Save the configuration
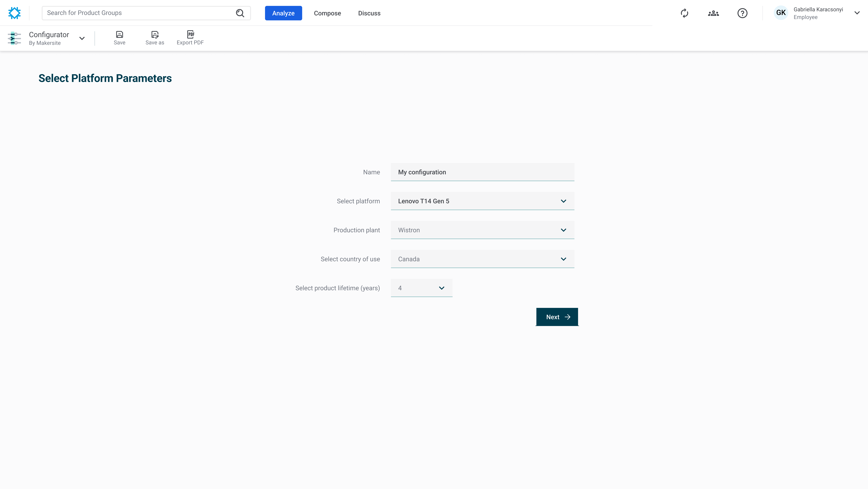868x489 pixels. (119, 38)
